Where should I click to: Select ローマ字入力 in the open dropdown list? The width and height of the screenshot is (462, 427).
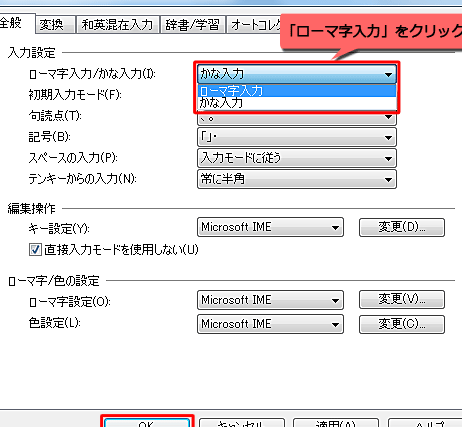pyautogui.click(x=297, y=91)
